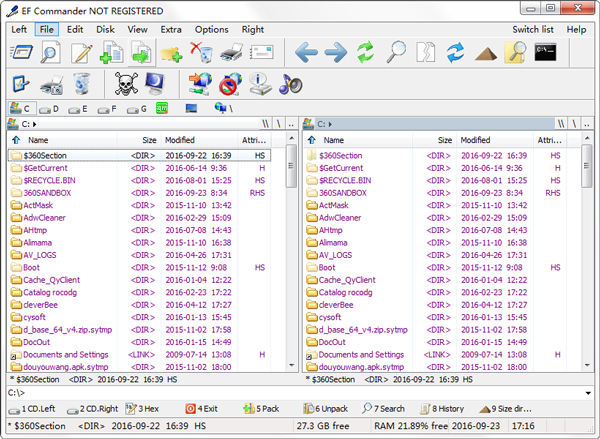Click left panel parent directory '..' button

click(291, 124)
